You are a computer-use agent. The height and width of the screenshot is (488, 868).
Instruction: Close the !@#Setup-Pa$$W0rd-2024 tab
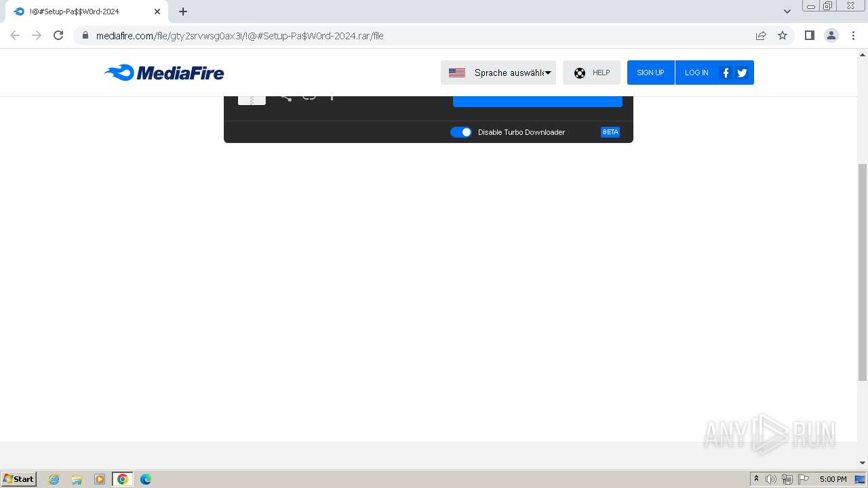(157, 12)
